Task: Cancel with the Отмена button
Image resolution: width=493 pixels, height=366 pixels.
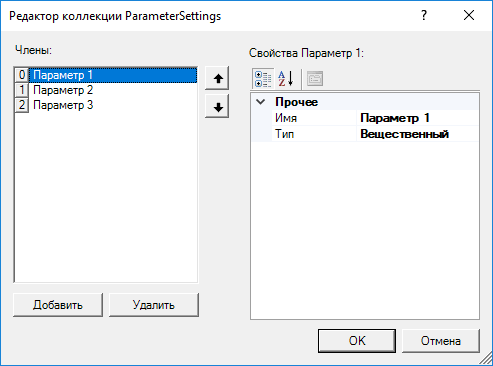Action: click(441, 341)
